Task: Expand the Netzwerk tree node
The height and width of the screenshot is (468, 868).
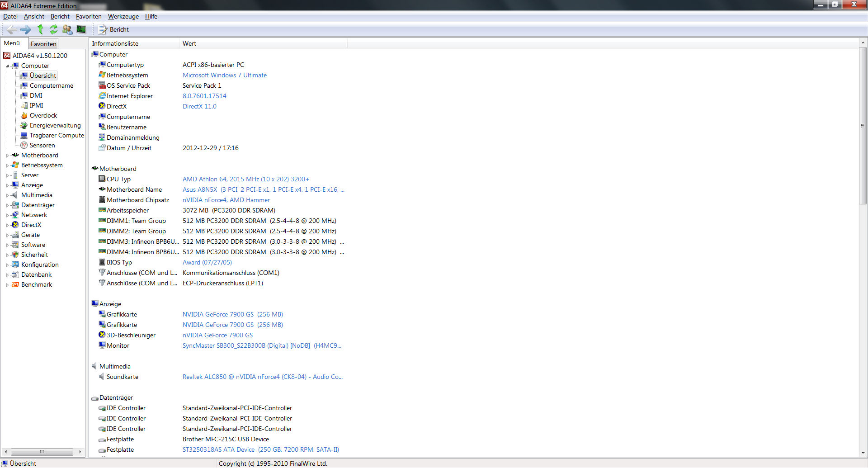Action: click(7, 215)
